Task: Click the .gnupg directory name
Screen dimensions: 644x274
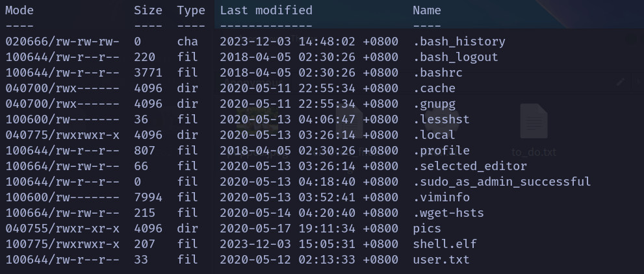Action: click(434, 104)
